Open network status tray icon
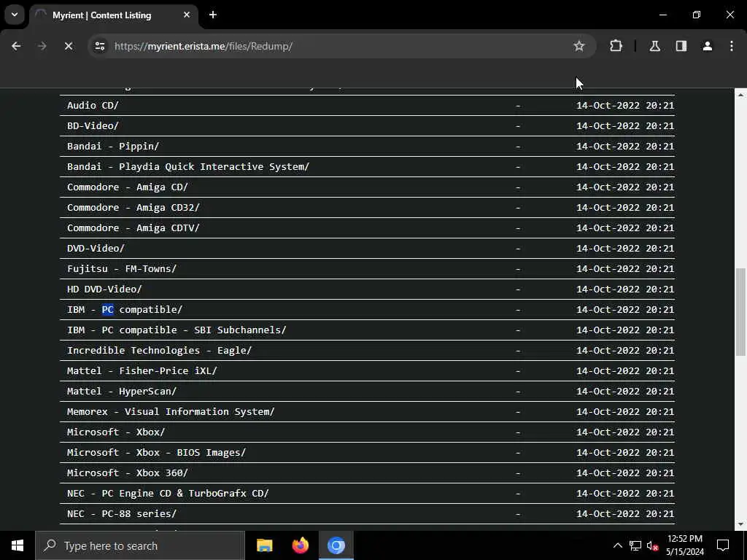 pyautogui.click(x=635, y=545)
